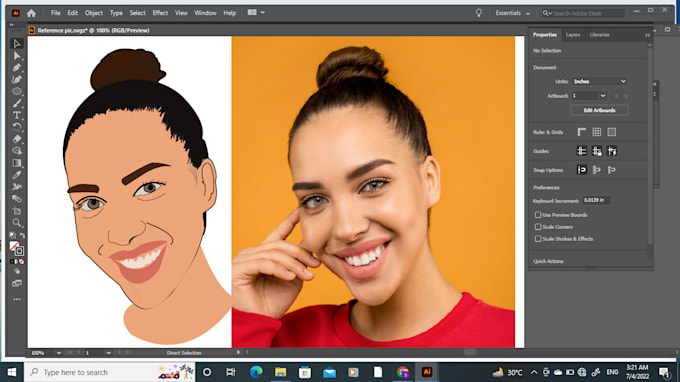Select the Shape Builder tool
This screenshot has height=382, width=680.
click(x=17, y=151)
